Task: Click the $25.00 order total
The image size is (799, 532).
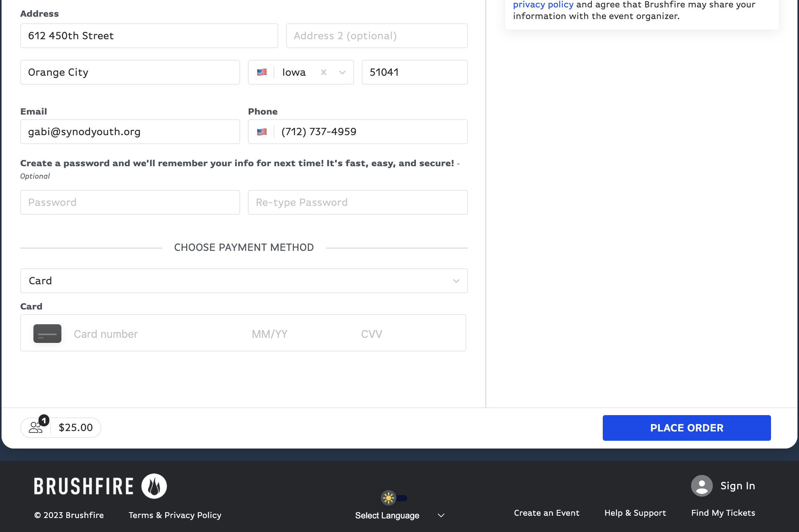Action: pos(76,428)
